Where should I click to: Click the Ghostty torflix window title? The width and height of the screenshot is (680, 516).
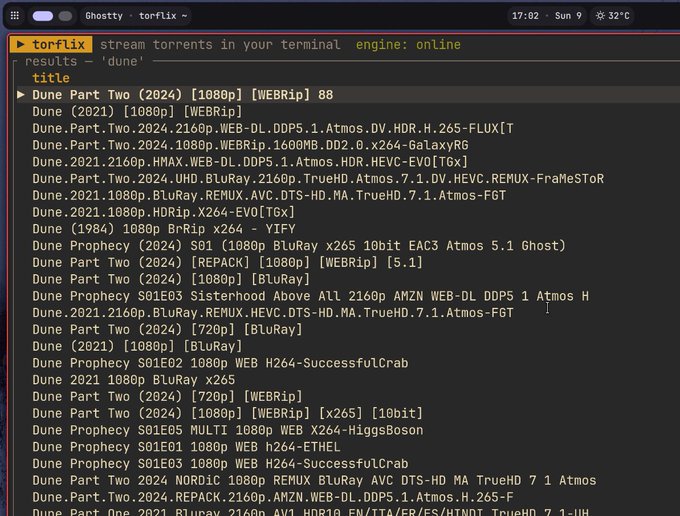(x=136, y=16)
